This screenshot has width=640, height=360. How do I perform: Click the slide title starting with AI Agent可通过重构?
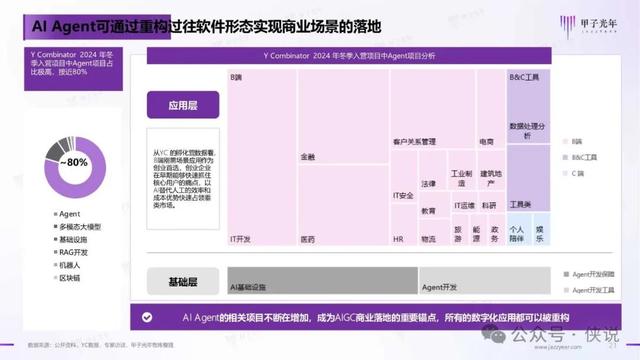pos(206,27)
